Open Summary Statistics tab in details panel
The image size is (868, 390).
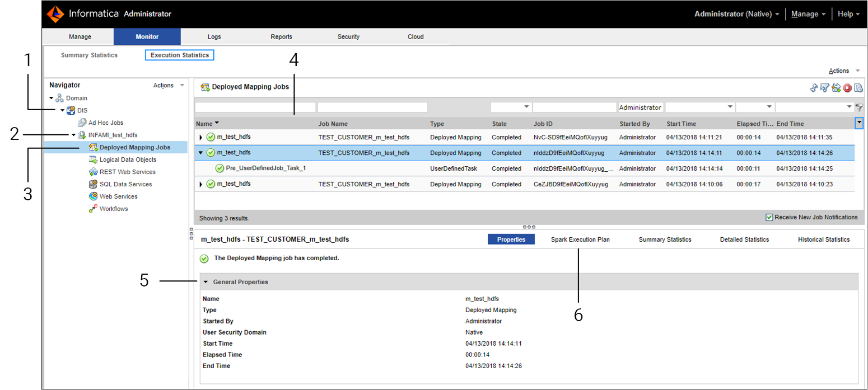665,239
